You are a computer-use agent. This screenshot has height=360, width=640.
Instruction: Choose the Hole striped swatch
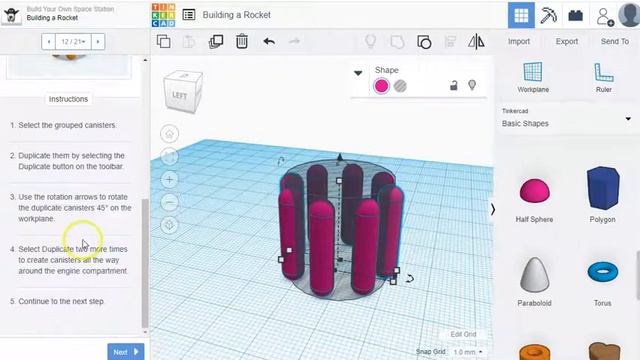[x=400, y=86]
